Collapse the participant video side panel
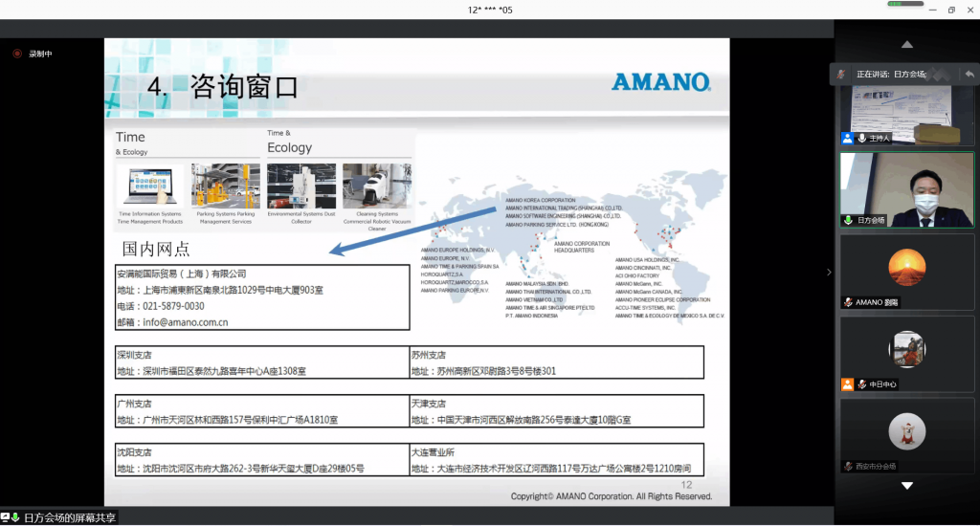The image size is (980, 526). pyautogui.click(x=829, y=273)
